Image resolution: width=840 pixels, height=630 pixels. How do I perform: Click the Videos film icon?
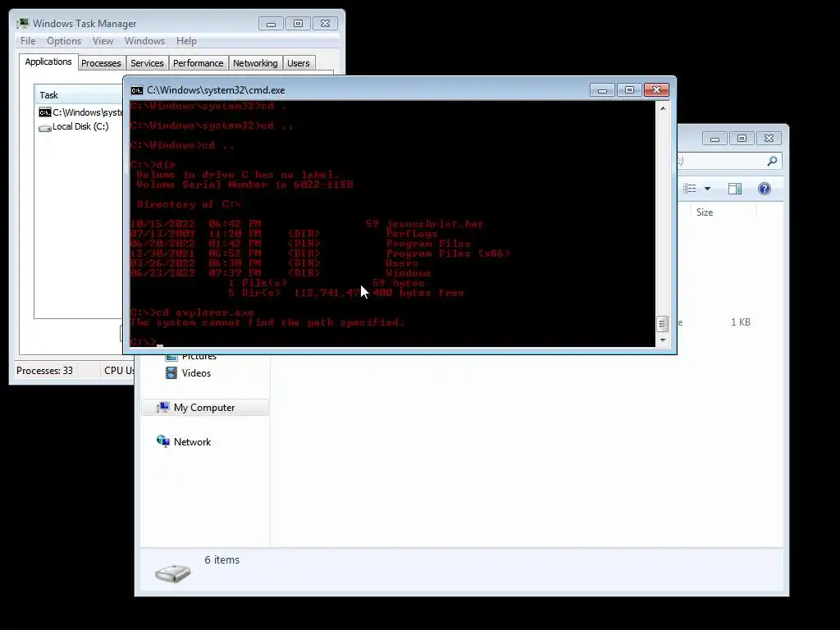[x=171, y=373]
